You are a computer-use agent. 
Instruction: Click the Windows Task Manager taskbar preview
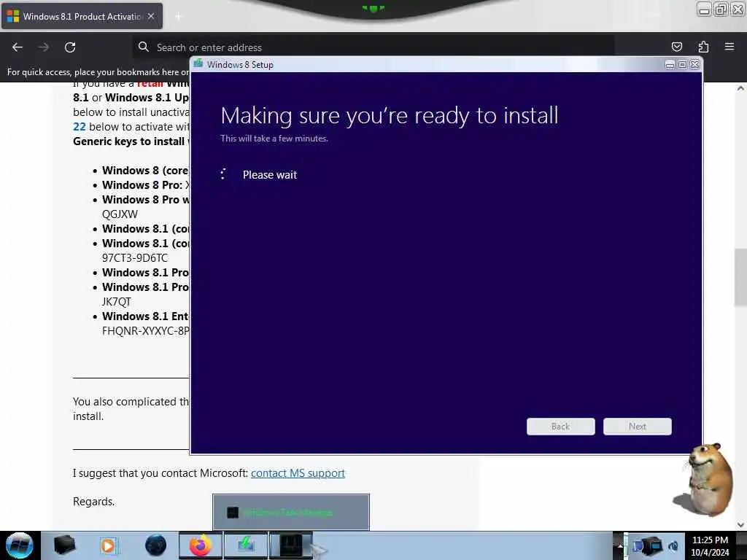(291, 513)
